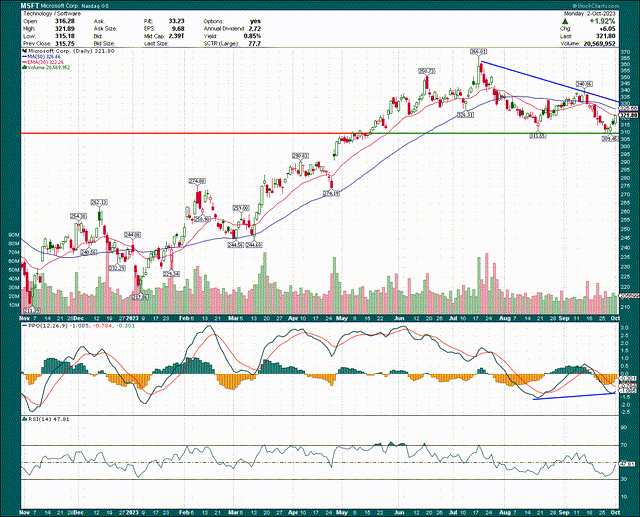
Task: Click the MSFT ticker symbol in the header
Action: [29, 6]
